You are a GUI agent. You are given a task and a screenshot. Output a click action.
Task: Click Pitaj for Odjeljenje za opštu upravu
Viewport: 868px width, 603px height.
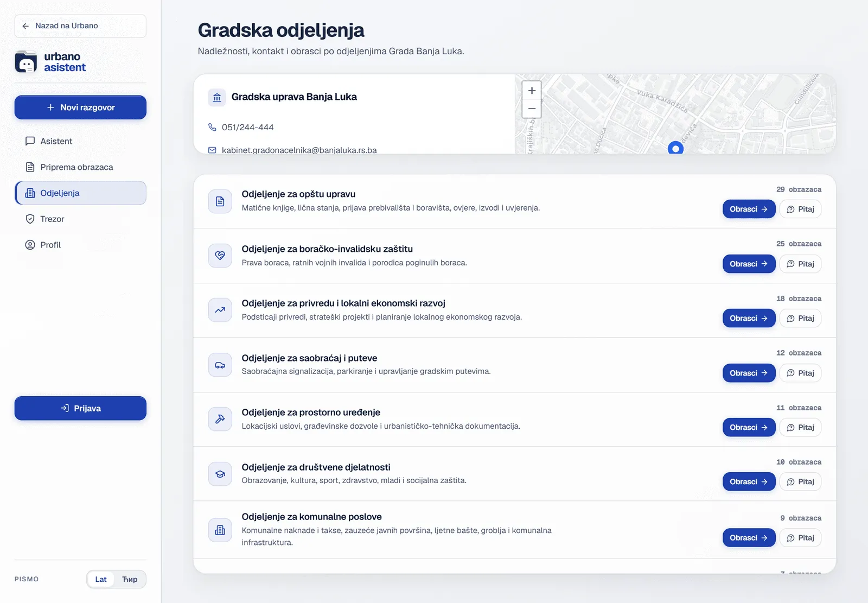point(800,209)
